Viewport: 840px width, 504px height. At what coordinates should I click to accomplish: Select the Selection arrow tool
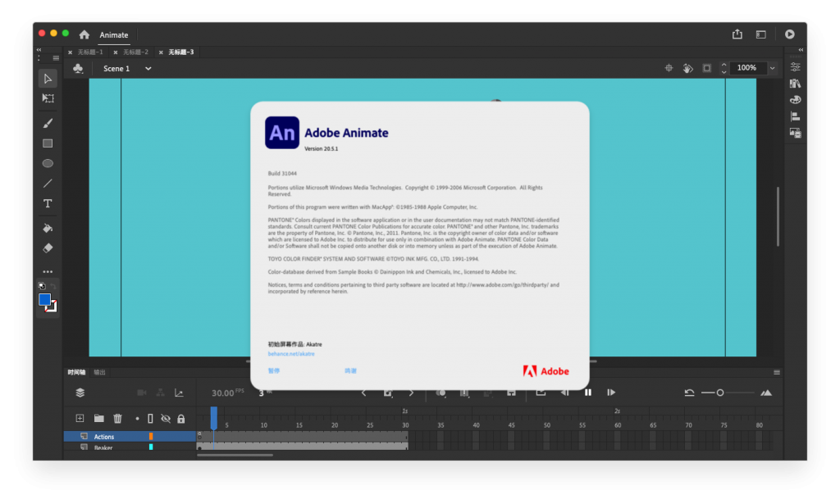coord(48,79)
